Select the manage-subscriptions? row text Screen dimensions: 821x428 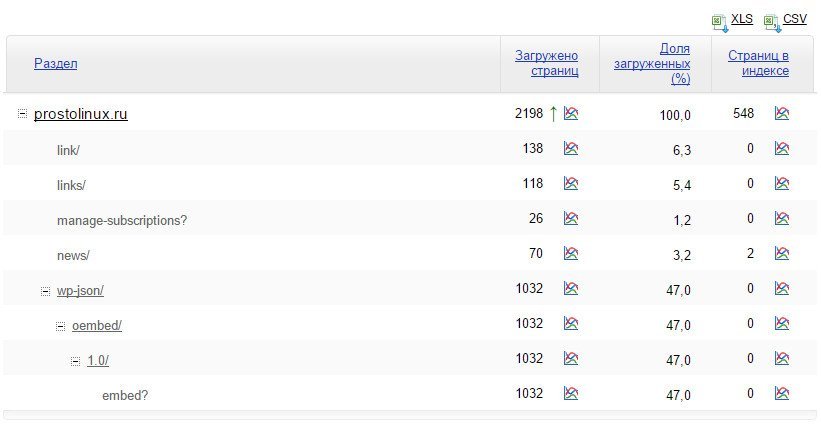(x=122, y=221)
